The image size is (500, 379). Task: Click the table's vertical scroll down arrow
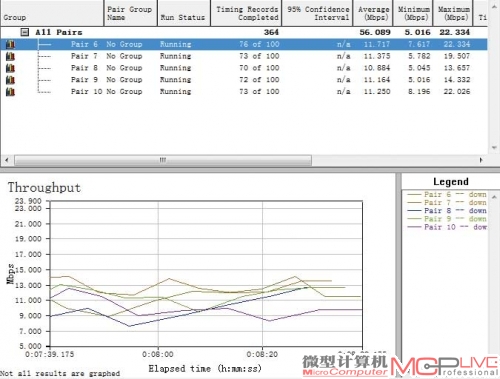pyautogui.click(x=494, y=147)
